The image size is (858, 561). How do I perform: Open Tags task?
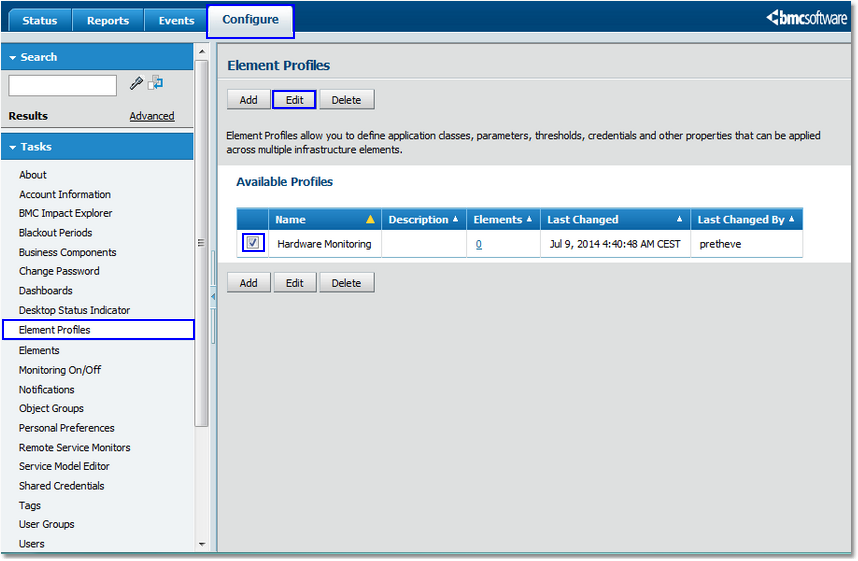pyautogui.click(x=30, y=506)
